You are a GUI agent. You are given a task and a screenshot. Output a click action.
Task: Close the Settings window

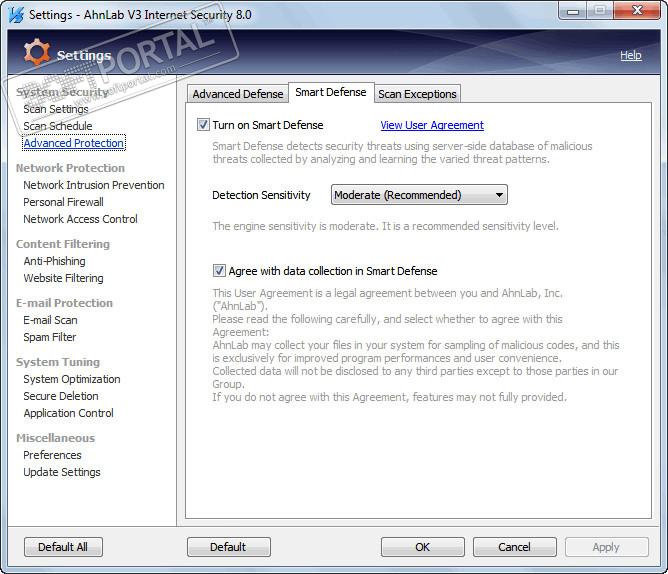coord(637,10)
